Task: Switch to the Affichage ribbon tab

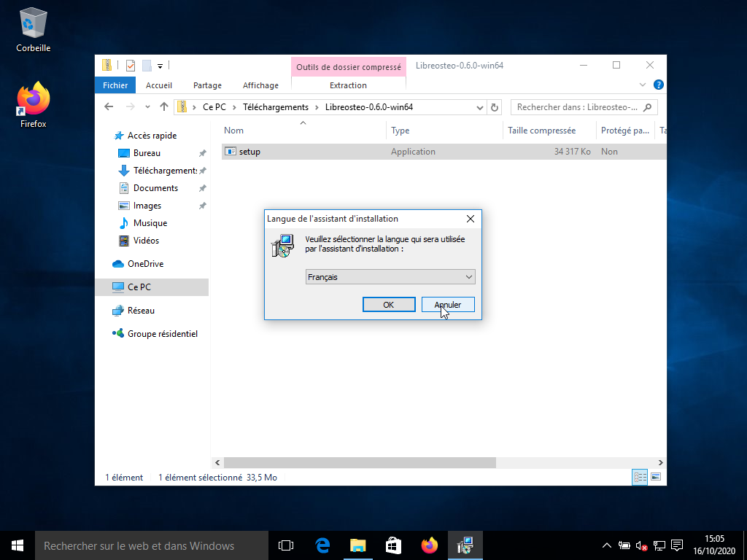Action: click(260, 85)
